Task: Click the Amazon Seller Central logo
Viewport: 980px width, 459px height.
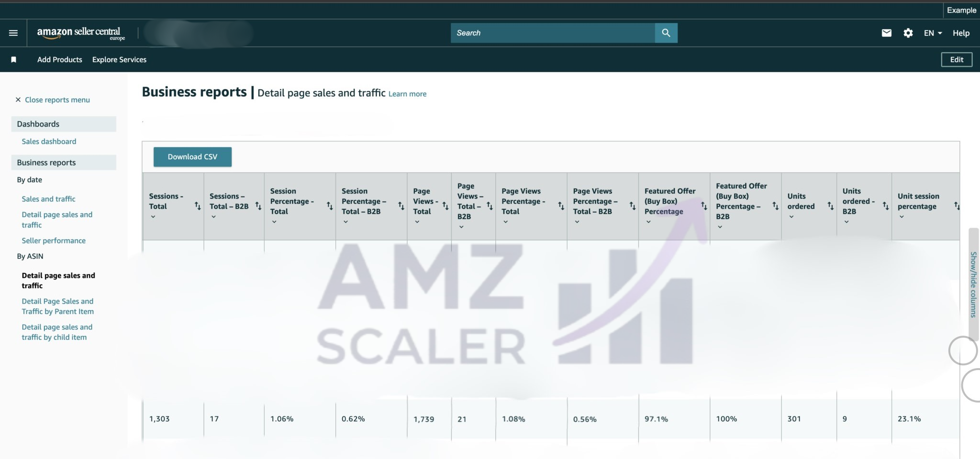Action: click(x=81, y=33)
